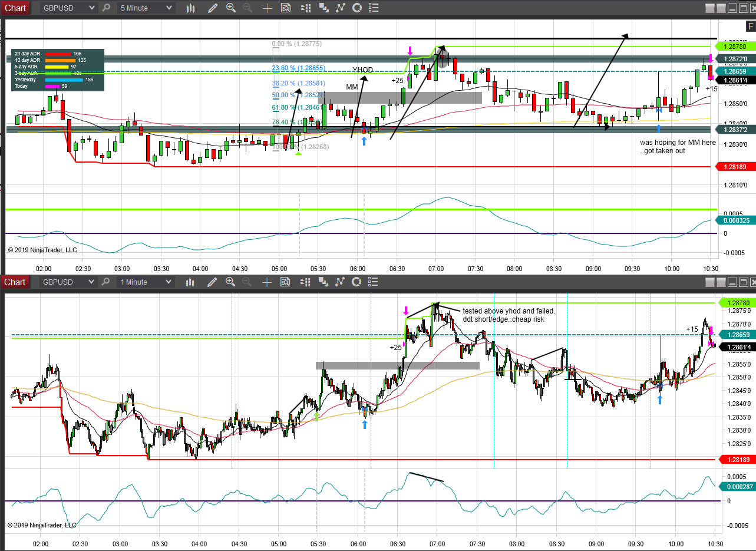This screenshot has height=551, width=756.
Task: Open the Chart menu of the top window
Action: (x=15, y=8)
